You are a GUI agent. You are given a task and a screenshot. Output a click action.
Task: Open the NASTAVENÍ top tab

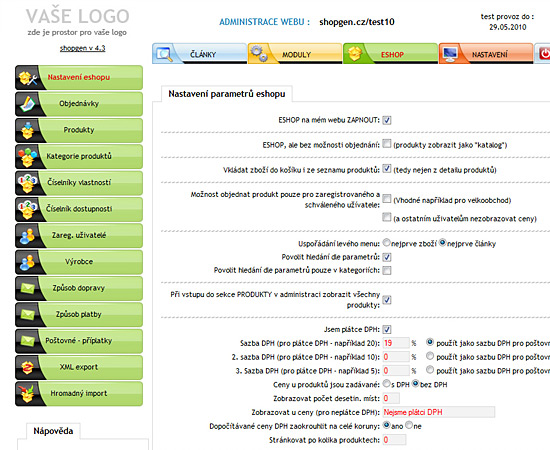485,54
